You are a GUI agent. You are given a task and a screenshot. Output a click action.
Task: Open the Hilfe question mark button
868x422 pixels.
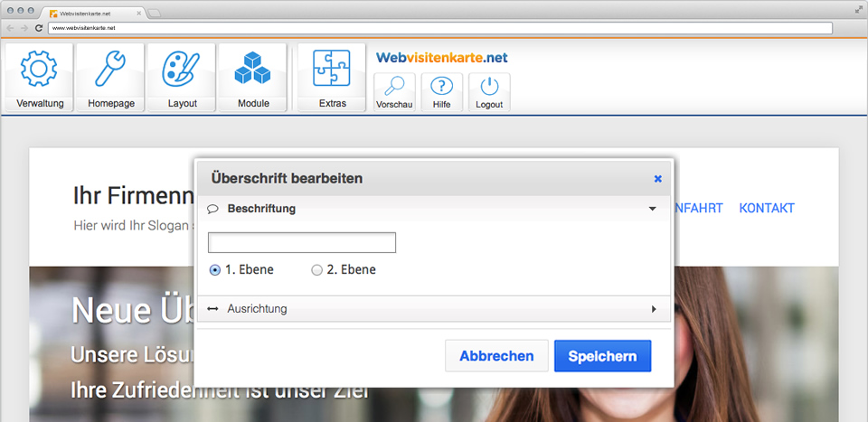point(442,92)
